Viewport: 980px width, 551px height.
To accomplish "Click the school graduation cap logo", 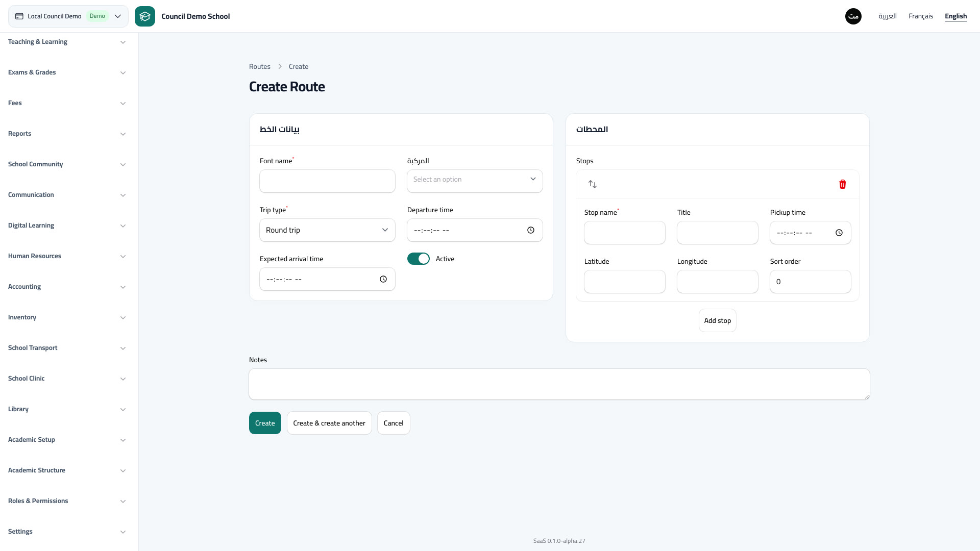I will (145, 16).
